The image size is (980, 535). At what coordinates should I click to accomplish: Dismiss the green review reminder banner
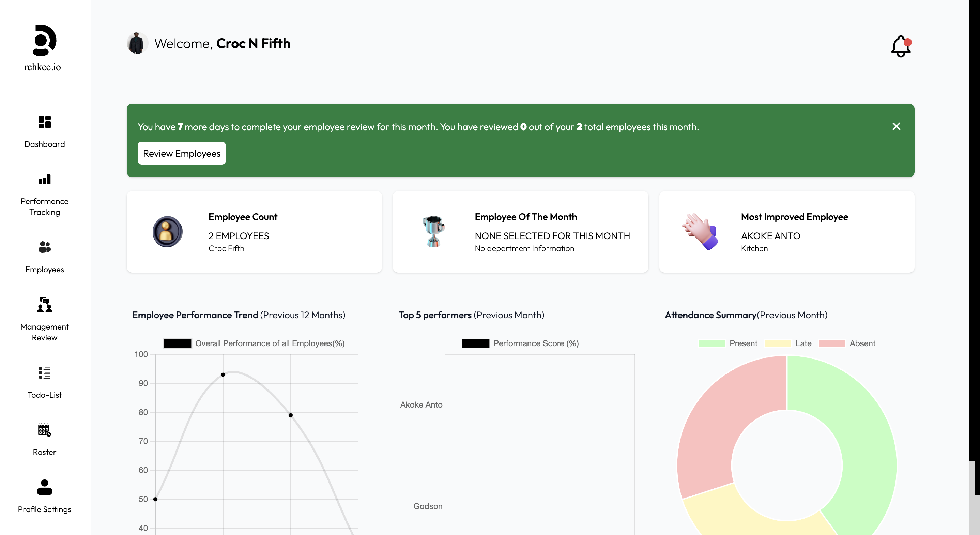(x=896, y=126)
